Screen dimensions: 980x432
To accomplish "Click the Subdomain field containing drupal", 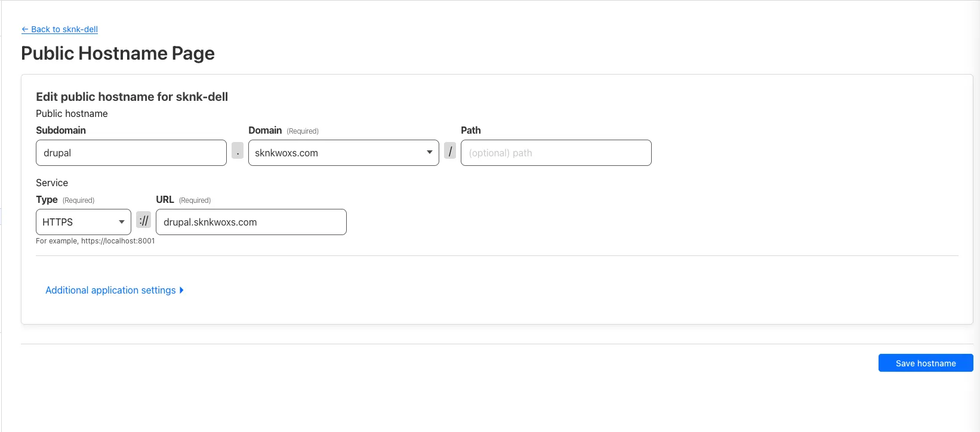I will (131, 153).
